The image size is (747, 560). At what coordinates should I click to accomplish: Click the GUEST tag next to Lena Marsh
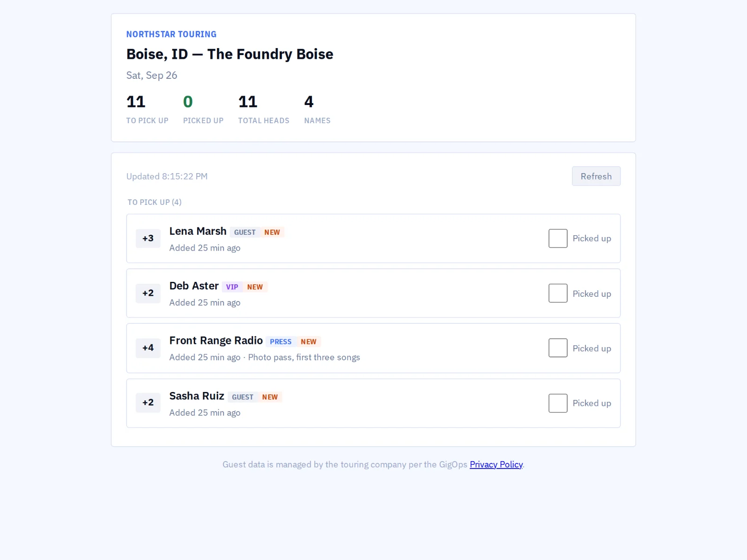(245, 232)
